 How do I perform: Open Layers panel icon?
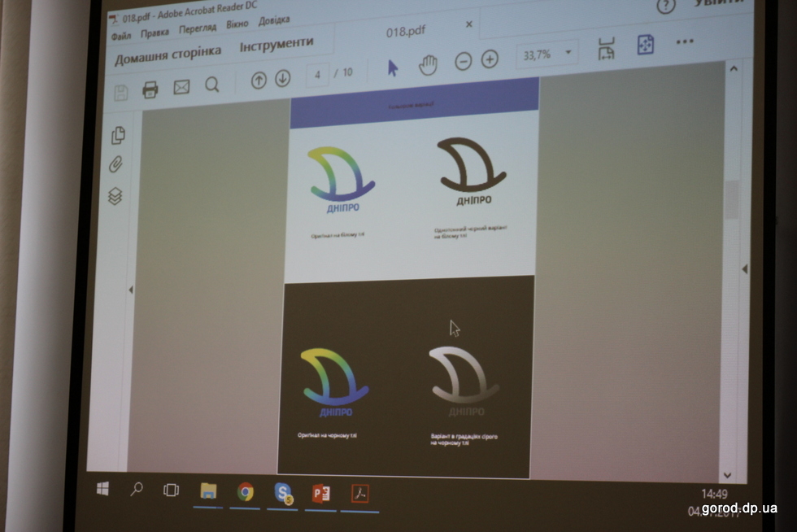point(115,196)
